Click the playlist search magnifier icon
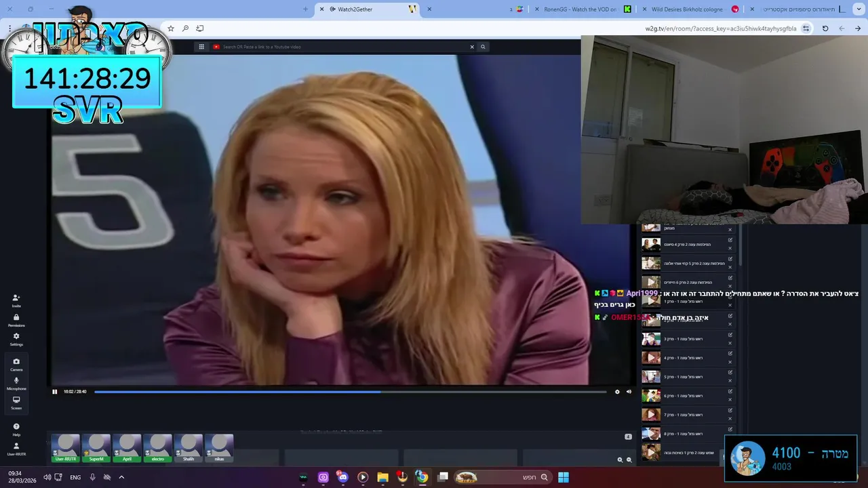This screenshot has height=488, width=868. coord(620,460)
